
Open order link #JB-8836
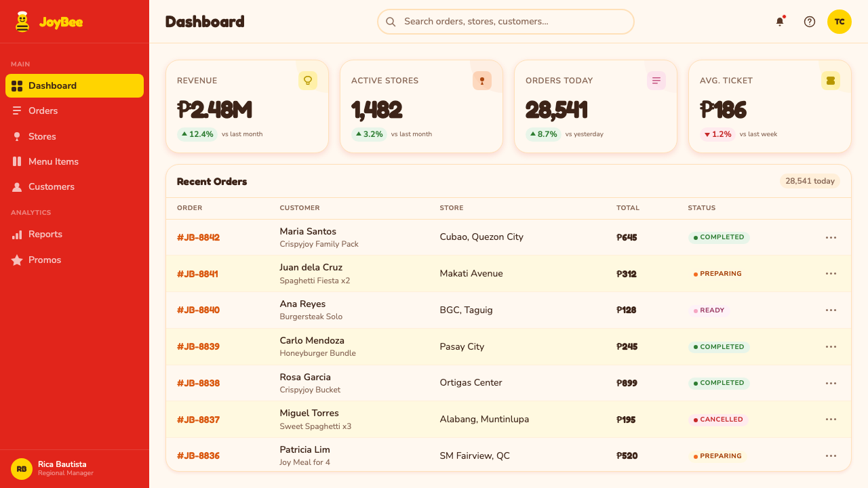click(x=198, y=456)
